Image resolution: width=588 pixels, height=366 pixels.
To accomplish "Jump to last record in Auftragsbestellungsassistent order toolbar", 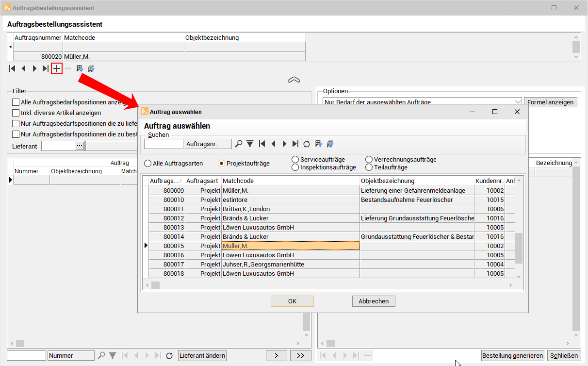I will pyautogui.click(x=46, y=69).
